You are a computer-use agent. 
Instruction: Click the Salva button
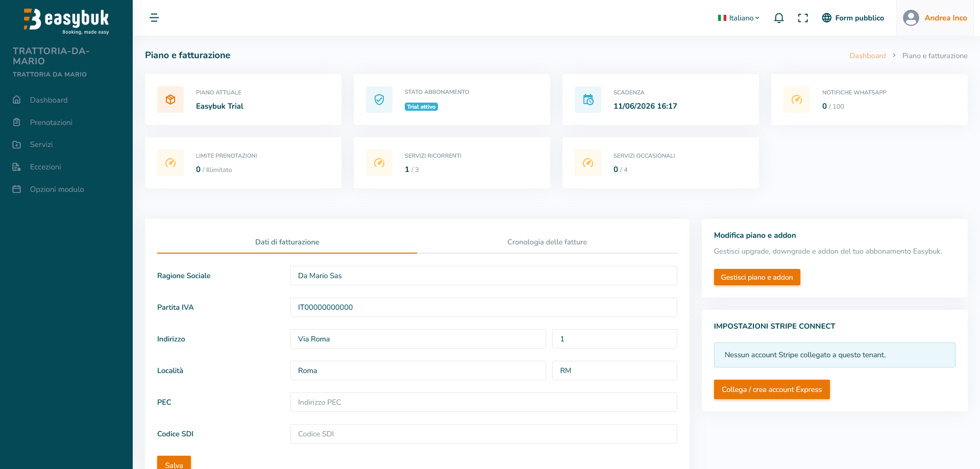pyautogui.click(x=174, y=463)
